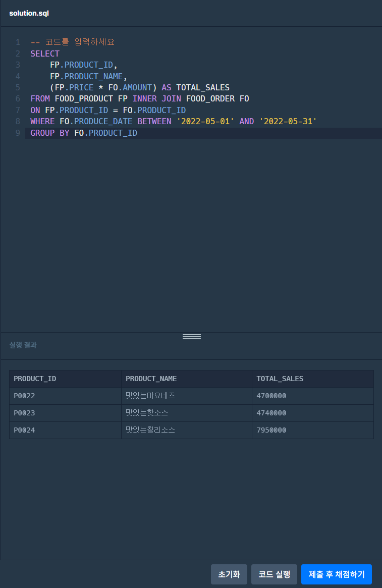Select the solution.sql file tab

coord(29,13)
